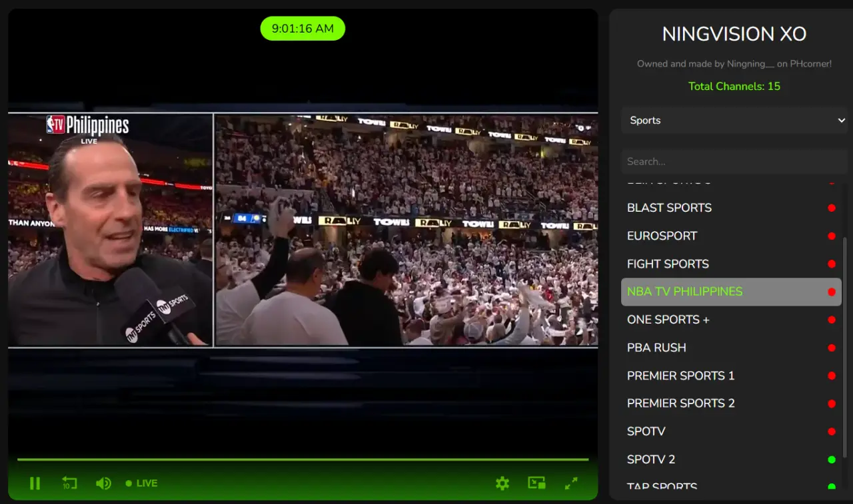
Task: Click the green playback progress bar
Action: [303, 459]
